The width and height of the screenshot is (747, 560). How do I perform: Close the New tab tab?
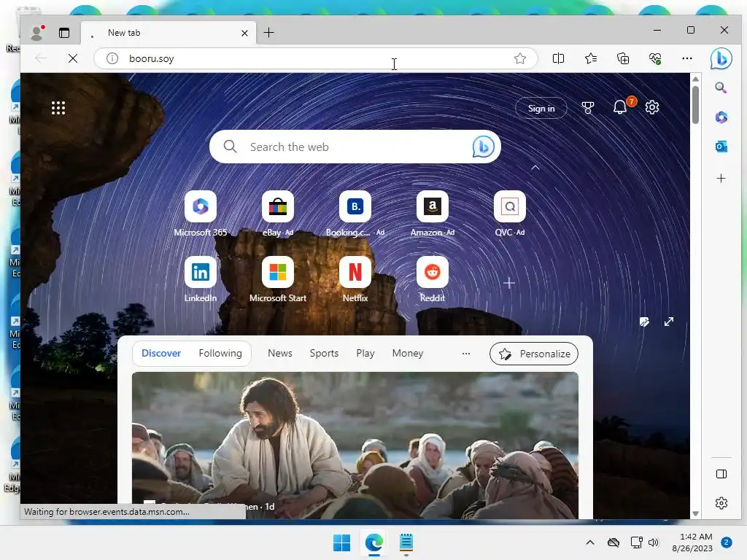pos(244,33)
